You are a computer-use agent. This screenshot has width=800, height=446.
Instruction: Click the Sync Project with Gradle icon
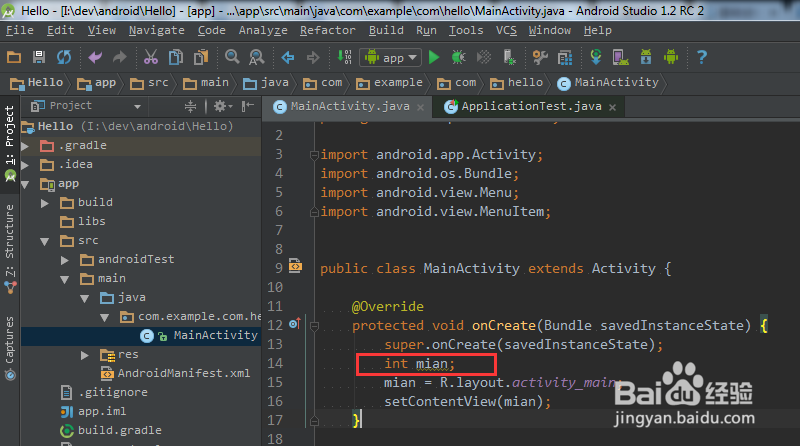[595, 57]
